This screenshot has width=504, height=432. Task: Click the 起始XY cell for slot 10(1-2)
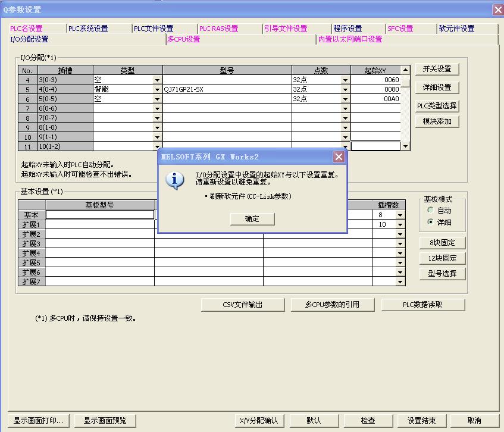pos(375,146)
